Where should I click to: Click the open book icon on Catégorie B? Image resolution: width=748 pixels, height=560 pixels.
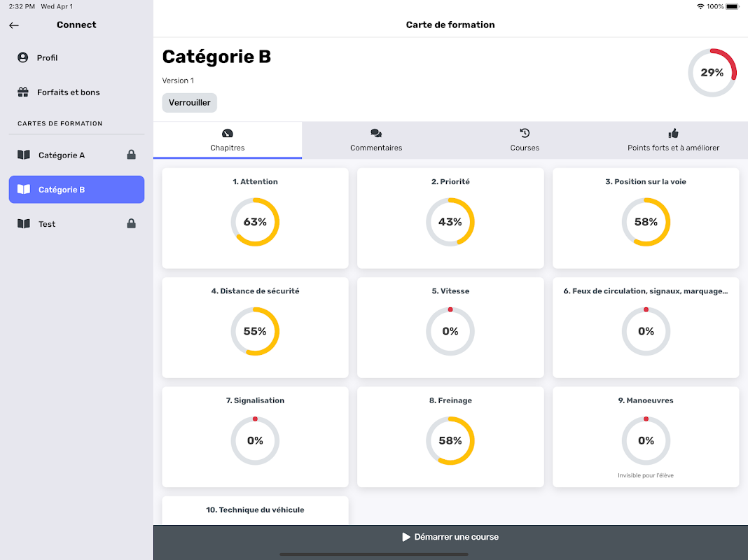pyautogui.click(x=24, y=189)
